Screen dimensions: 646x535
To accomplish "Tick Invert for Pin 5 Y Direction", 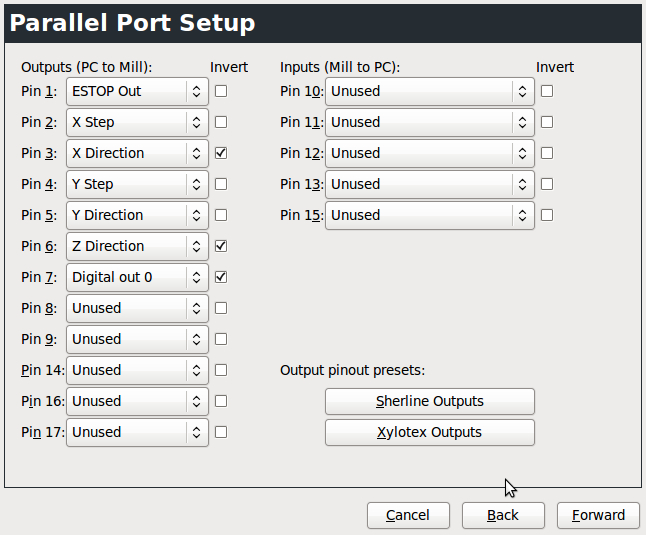I will (221, 215).
